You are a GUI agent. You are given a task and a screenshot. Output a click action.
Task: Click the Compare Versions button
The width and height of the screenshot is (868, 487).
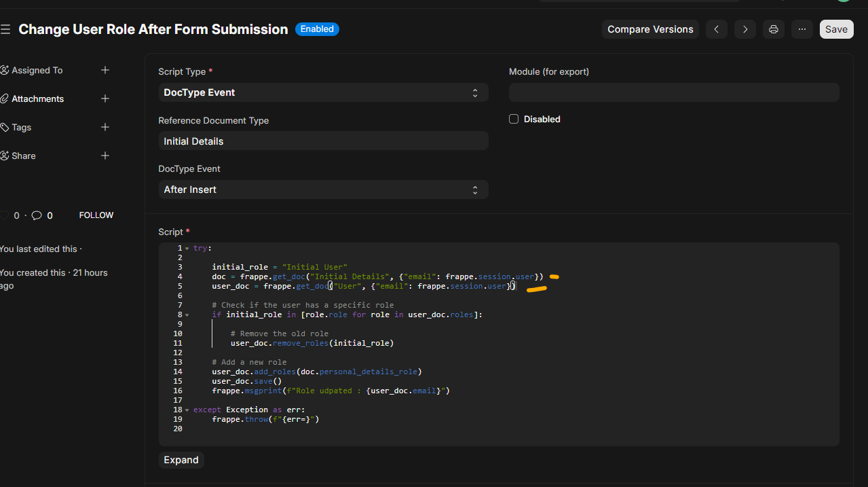[x=649, y=29]
